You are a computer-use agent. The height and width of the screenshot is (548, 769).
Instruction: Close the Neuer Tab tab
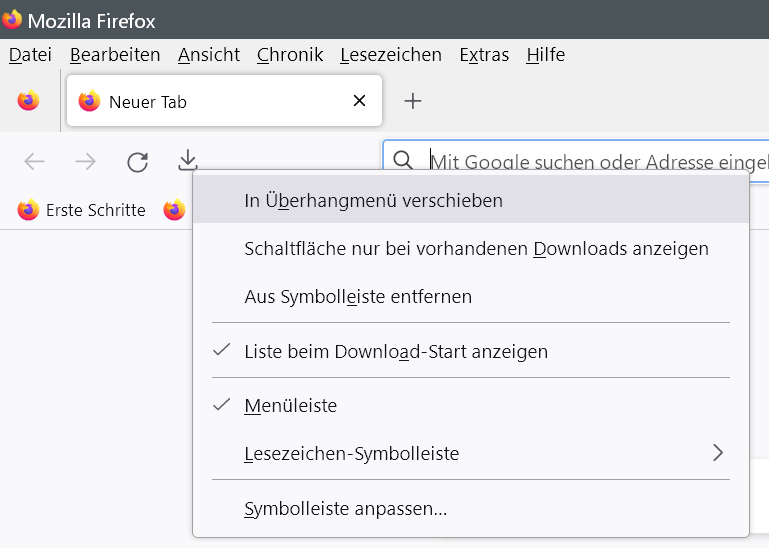pyautogui.click(x=360, y=101)
